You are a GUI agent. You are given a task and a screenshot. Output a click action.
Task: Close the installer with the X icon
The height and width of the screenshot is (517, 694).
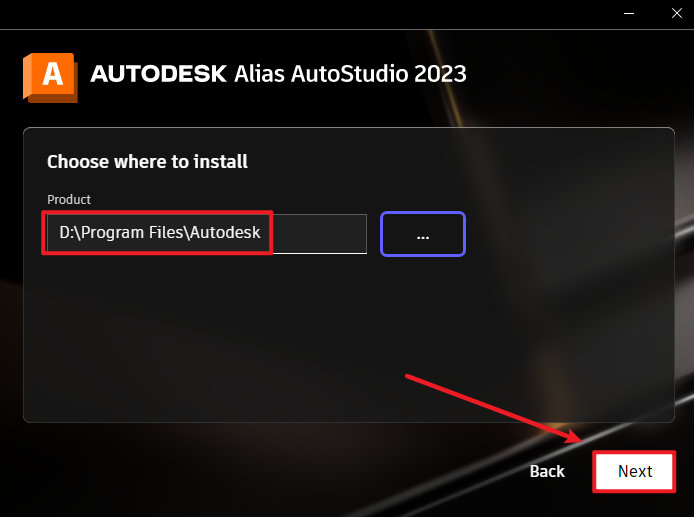point(677,13)
